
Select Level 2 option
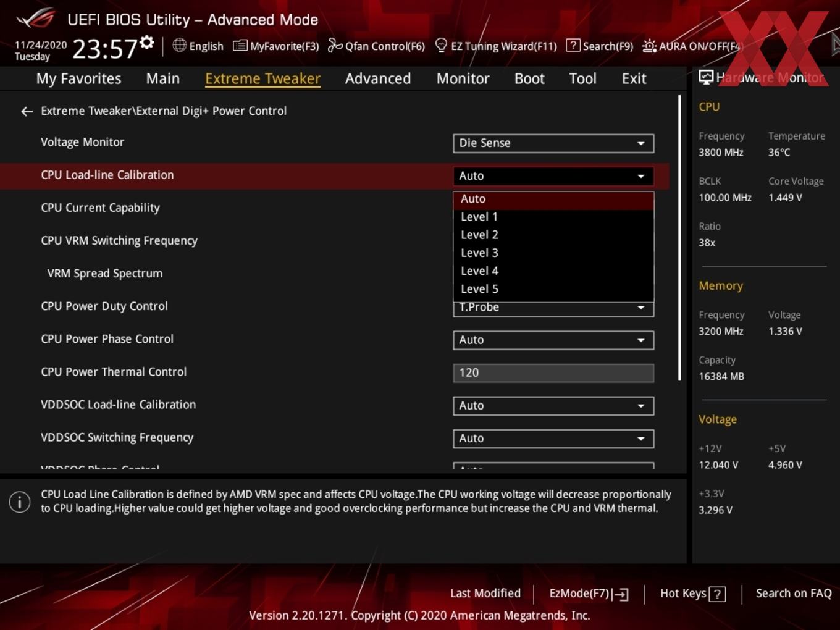coord(553,235)
